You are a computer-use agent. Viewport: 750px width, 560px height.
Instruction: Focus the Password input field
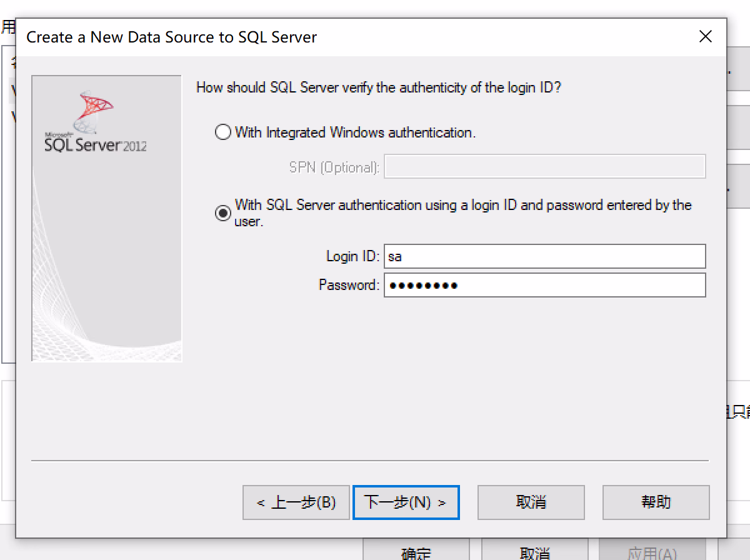tap(544, 285)
